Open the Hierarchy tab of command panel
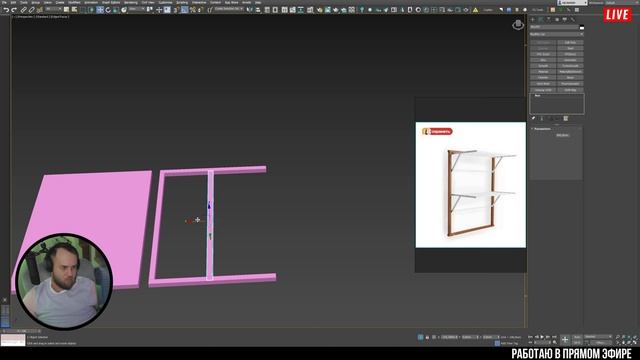640x360 pixels. coord(549,19)
